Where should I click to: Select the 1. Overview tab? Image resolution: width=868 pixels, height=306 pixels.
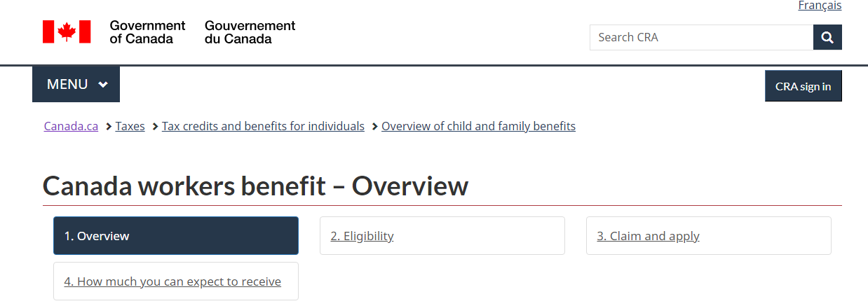176,236
